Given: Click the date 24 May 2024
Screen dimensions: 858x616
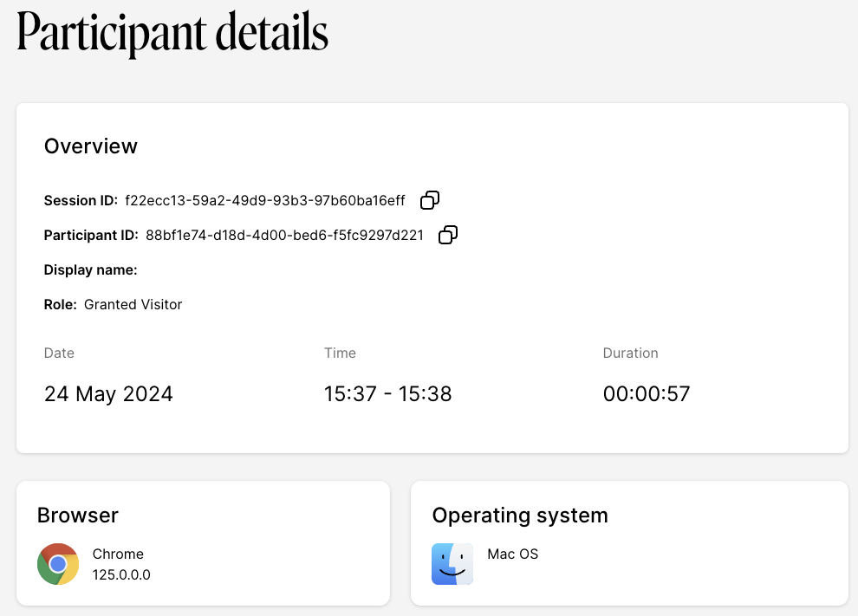Looking at the screenshot, I should [108, 394].
